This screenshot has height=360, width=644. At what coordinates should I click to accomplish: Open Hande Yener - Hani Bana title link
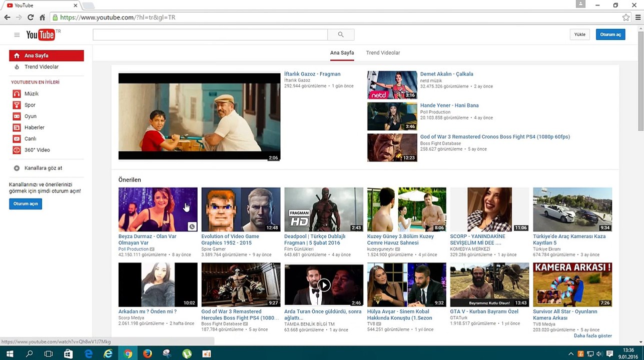[449, 105]
